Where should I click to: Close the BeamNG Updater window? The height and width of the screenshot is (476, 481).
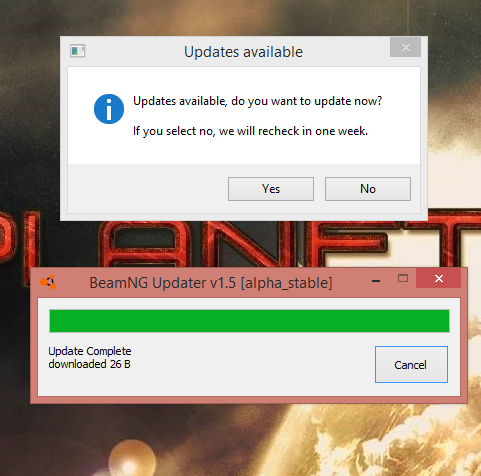pyautogui.click(x=439, y=278)
